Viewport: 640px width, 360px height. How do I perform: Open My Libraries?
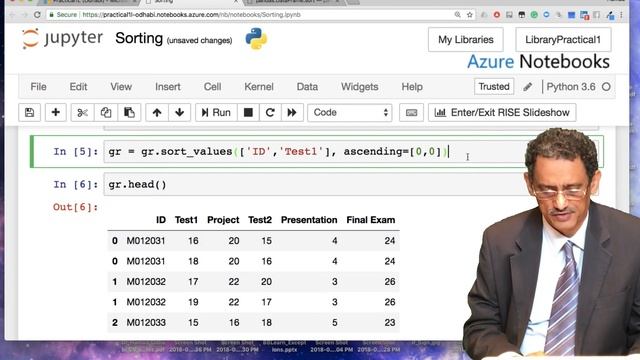click(x=466, y=40)
